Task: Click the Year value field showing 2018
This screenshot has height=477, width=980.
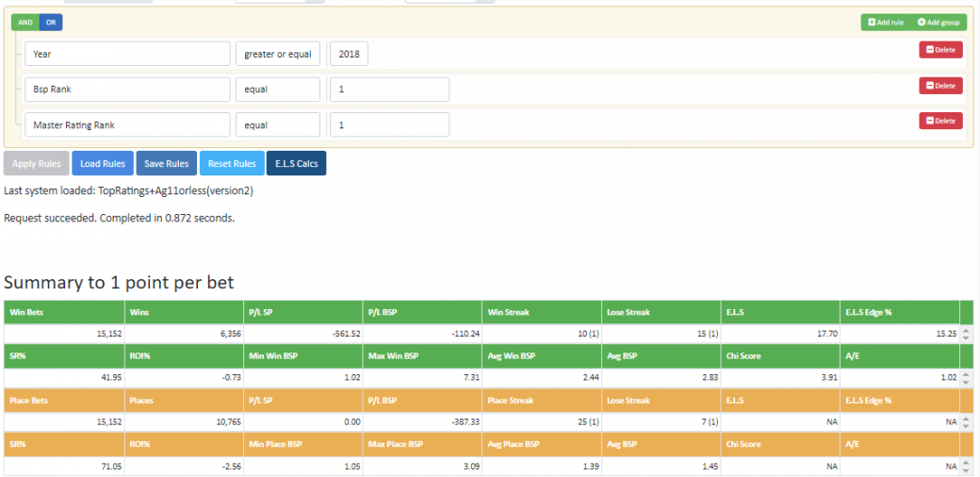Action: [349, 54]
